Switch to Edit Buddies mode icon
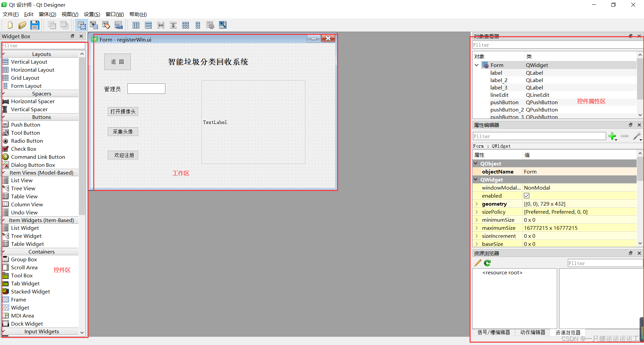 click(x=106, y=25)
